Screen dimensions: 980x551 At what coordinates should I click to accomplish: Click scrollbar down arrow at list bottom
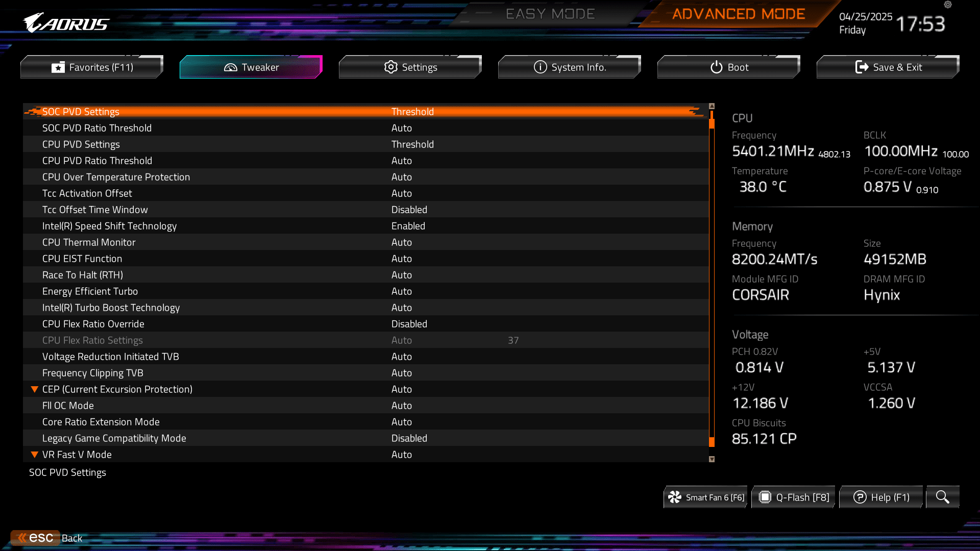(x=712, y=459)
